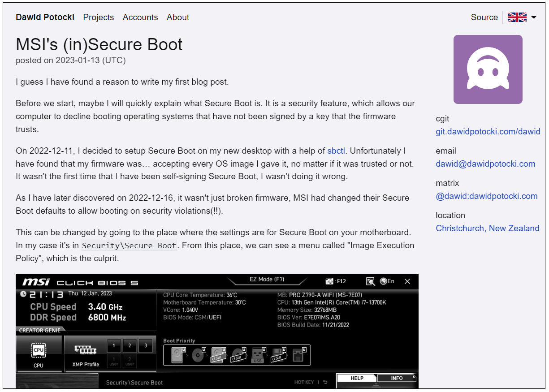Click the XMP Profile memory icon
Screen dimensions: 549x392
[x=85, y=351]
